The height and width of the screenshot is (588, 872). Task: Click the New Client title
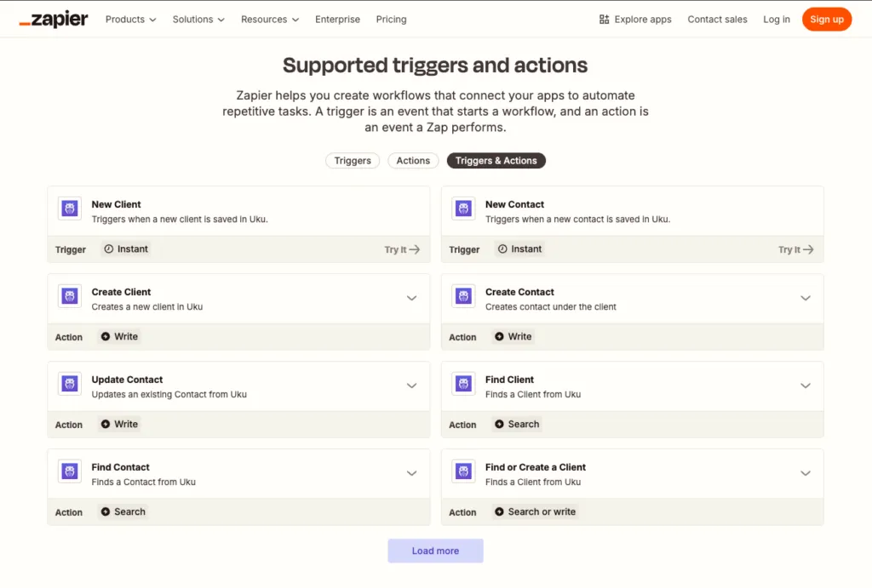(116, 204)
